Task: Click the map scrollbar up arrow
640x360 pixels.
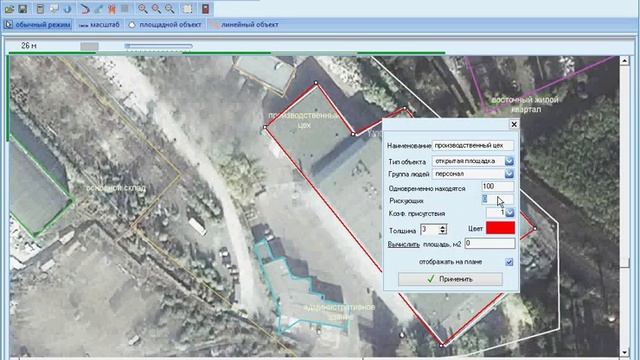Action: [624, 61]
